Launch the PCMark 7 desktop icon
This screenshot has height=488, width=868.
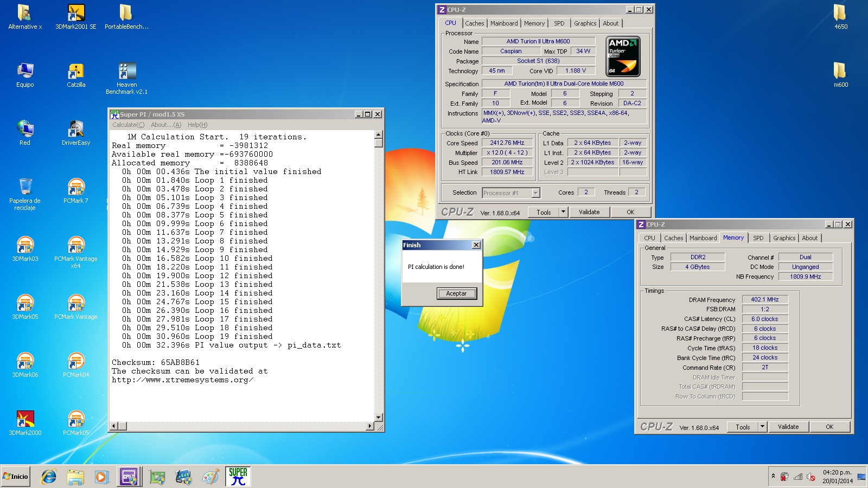[76, 191]
